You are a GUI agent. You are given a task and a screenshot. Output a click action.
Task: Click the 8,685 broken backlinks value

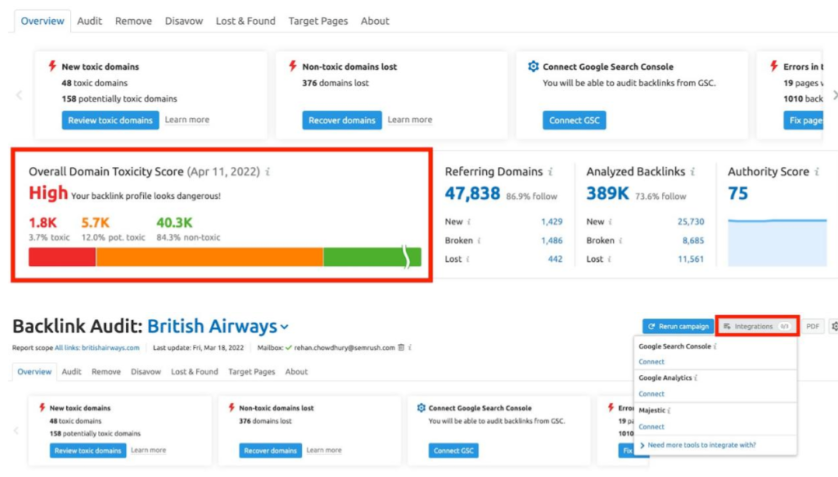click(693, 240)
